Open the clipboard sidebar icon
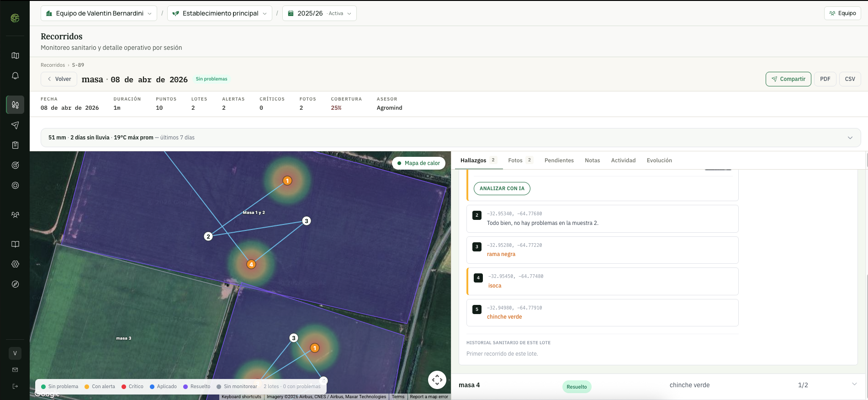This screenshot has height=400, width=868. (x=15, y=145)
